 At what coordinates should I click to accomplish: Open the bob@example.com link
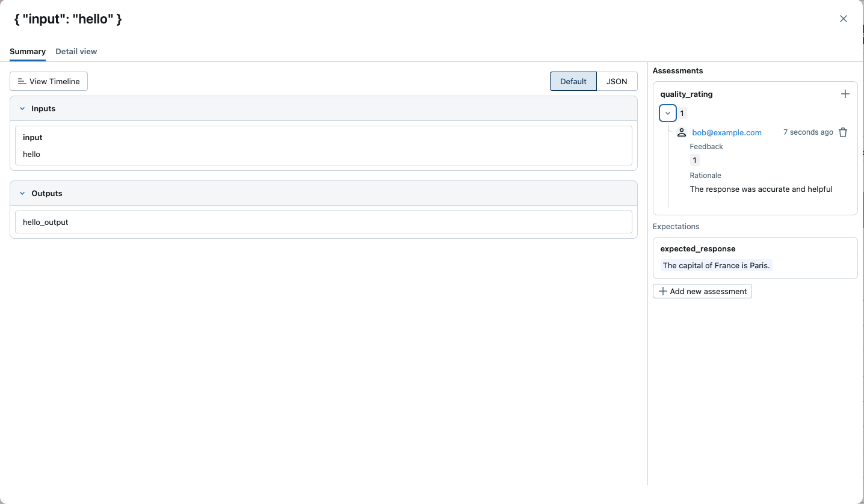click(726, 132)
